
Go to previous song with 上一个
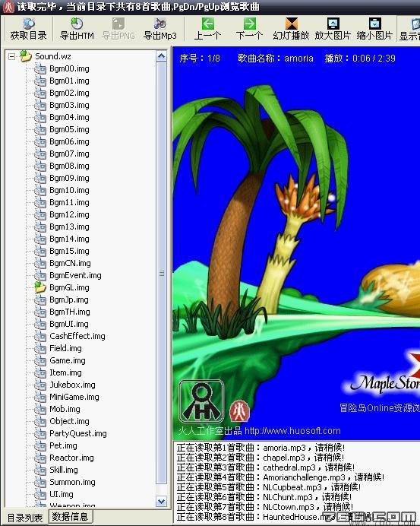207,29
